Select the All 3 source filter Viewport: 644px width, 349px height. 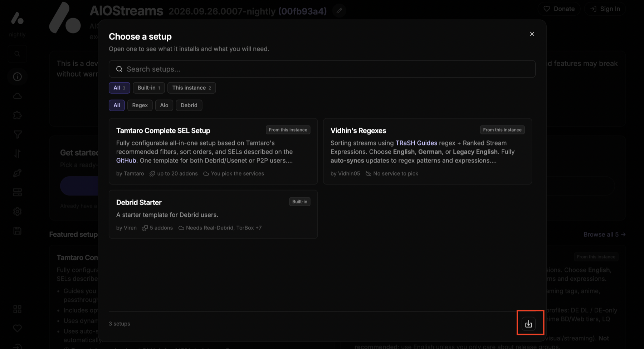point(119,88)
